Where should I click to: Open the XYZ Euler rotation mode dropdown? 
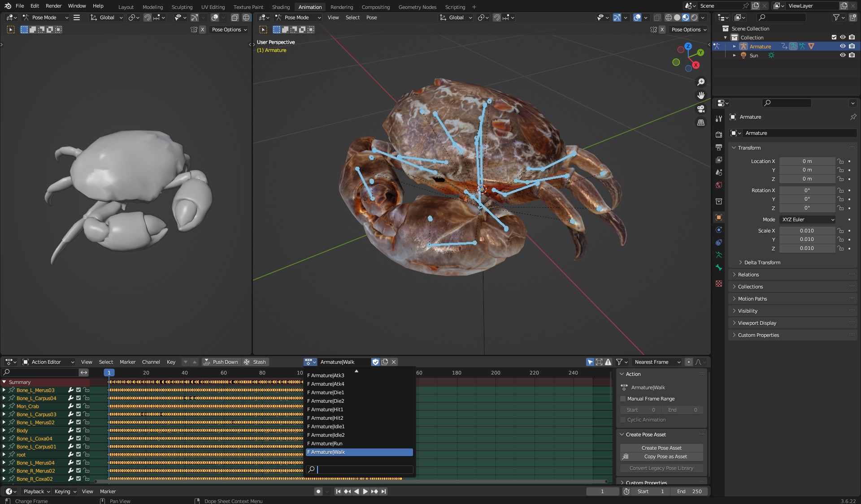click(808, 220)
